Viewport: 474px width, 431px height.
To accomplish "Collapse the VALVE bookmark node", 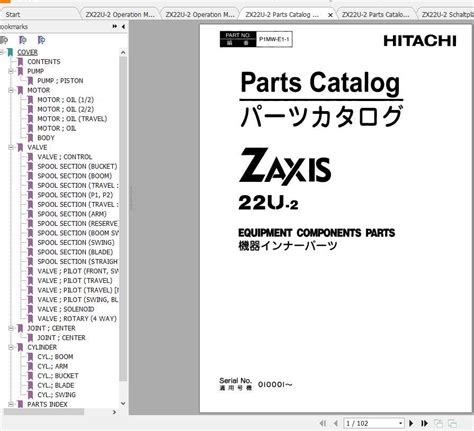I will [11, 147].
